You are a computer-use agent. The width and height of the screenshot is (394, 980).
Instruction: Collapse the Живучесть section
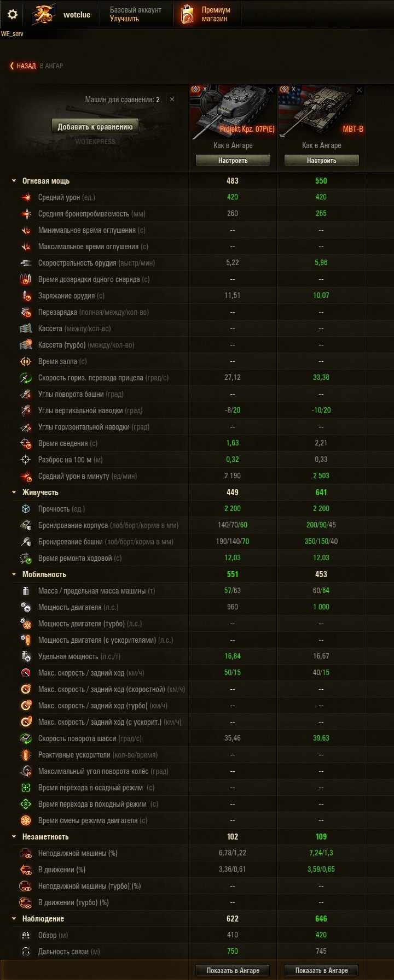(14, 492)
